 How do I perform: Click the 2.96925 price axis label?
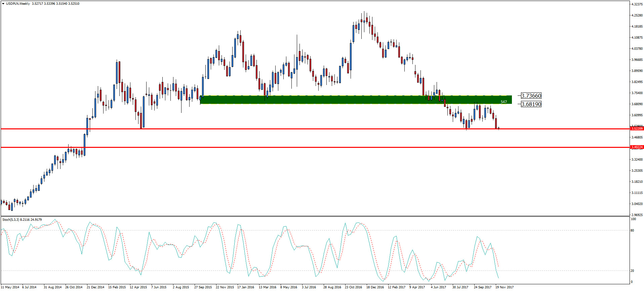637,215
